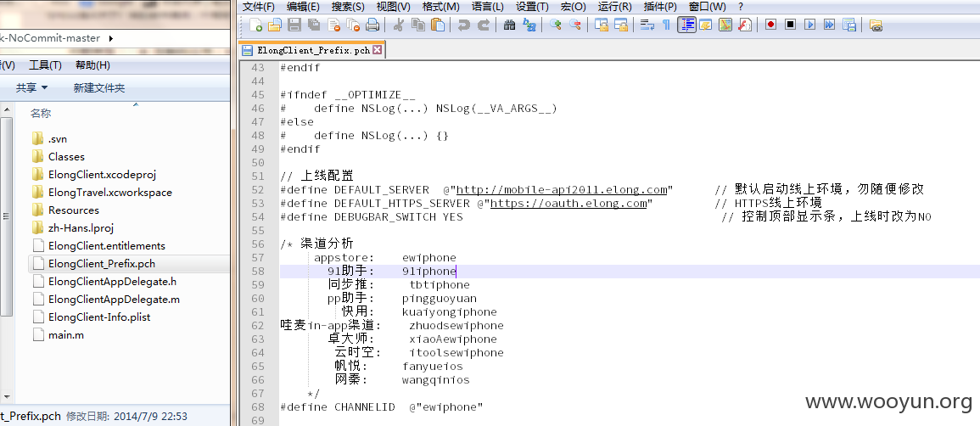Save the current file via toolbar
Image resolution: width=980 pixels, height=426 pixels.
click(x=294, y=25)
